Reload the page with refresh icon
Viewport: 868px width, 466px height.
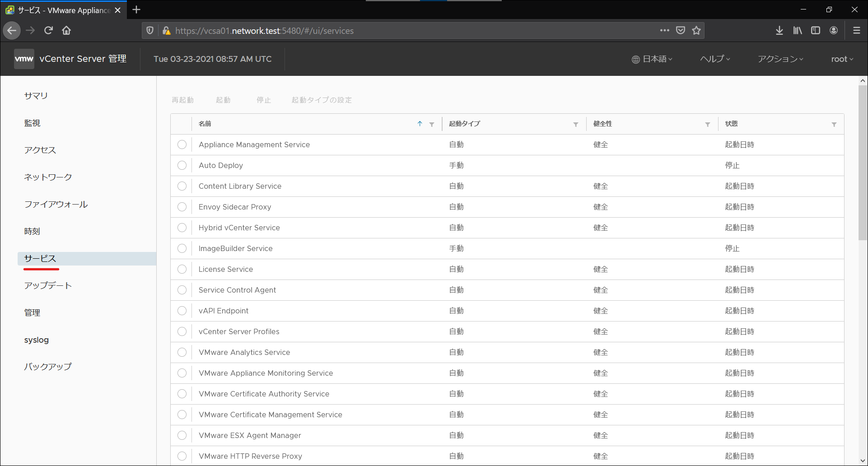click(x=48, y=31)
